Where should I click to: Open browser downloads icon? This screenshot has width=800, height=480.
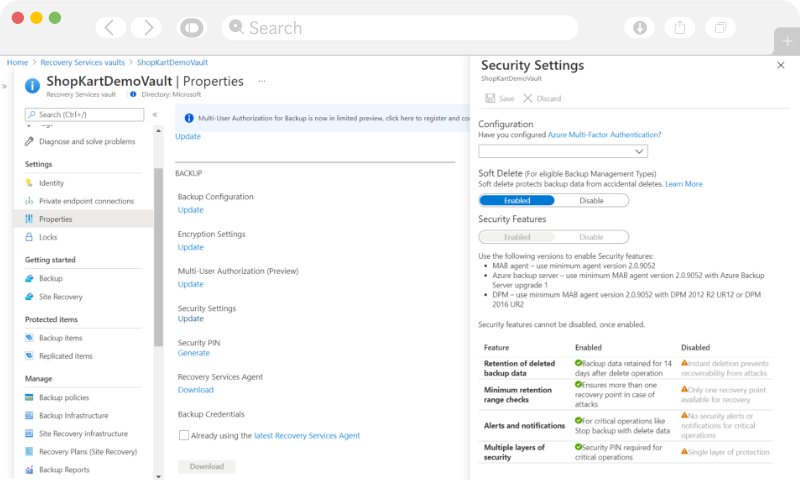(639, 27)
